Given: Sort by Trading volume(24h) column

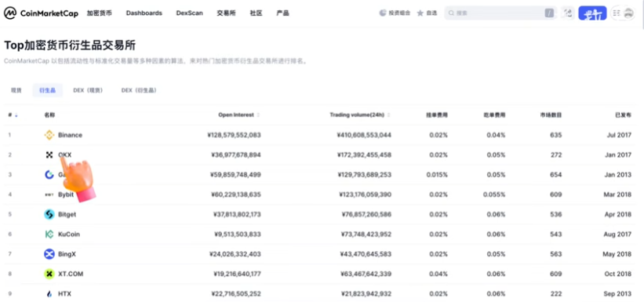Looking at the screenshot, I should click(x=359, y=115).
